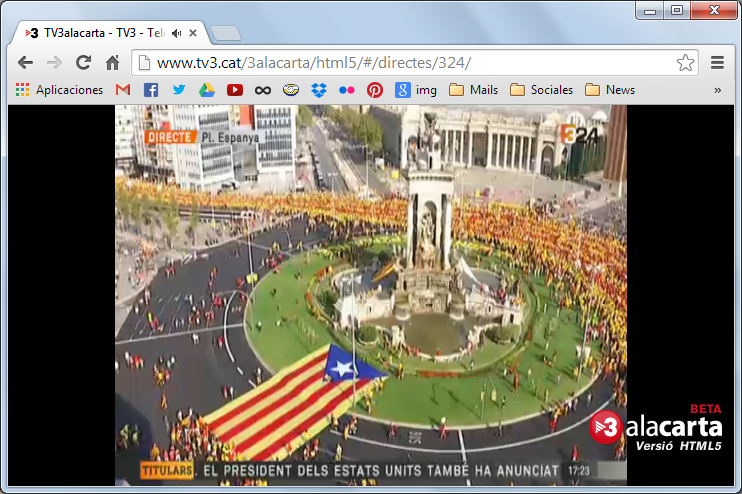Click the DIRECTE label on the video

(169, 137)
